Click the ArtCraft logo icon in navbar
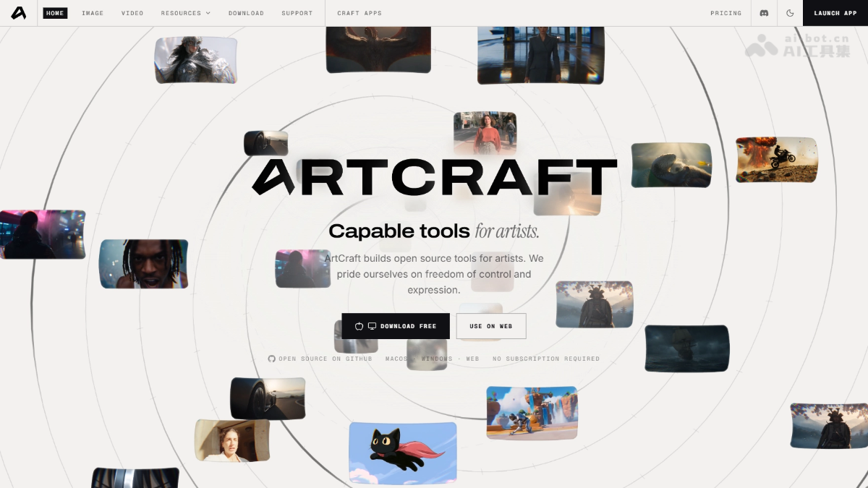This screenshot has width=868, height=488. [x=19, y=13]
